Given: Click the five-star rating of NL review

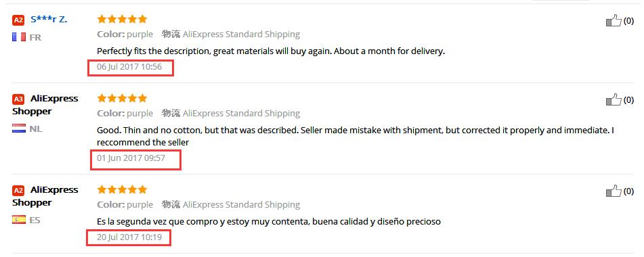Looking at the screenshot, I should (x=122, y=98).
